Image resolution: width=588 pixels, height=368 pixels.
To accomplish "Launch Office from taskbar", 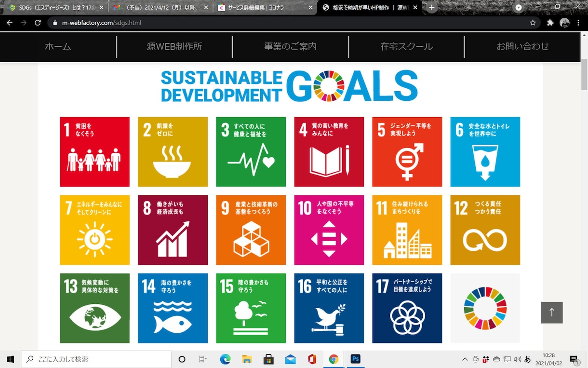I will pyautogui.click(x=312, y=359).
